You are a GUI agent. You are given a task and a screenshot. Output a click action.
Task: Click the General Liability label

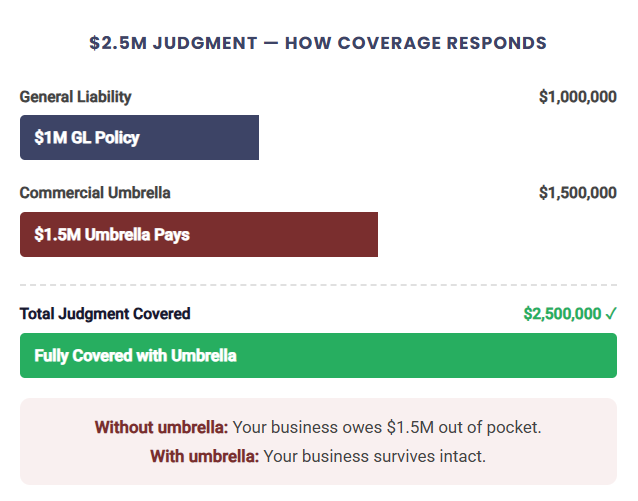tap(75, 97)
